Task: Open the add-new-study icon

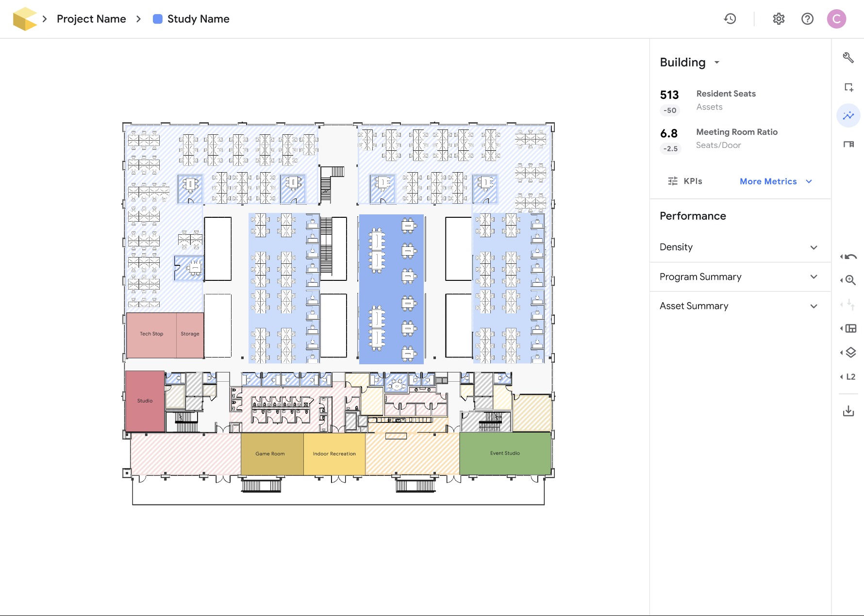Action: tap(849, 87)
